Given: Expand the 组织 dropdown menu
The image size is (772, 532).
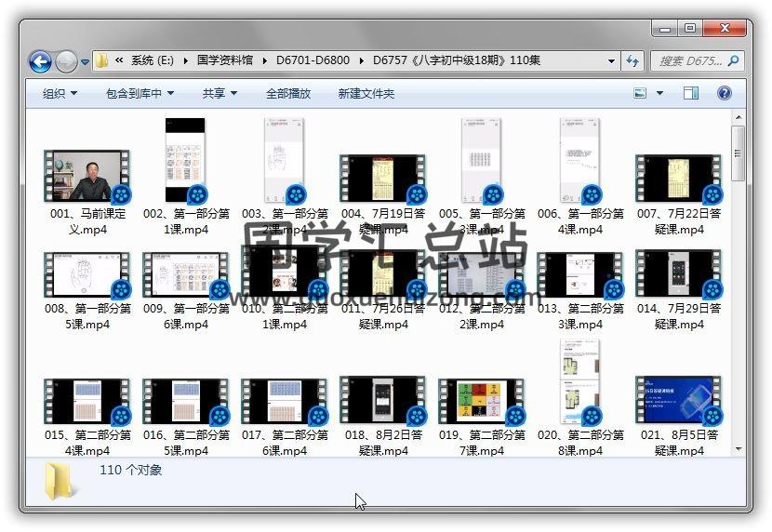Looking at the screenshot, I should (x=60, y=93).
